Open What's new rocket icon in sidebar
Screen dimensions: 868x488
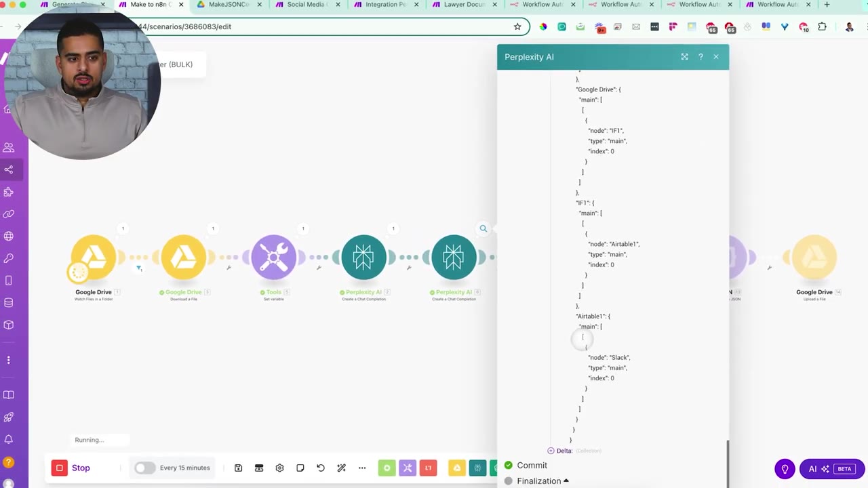pos(9,418)
